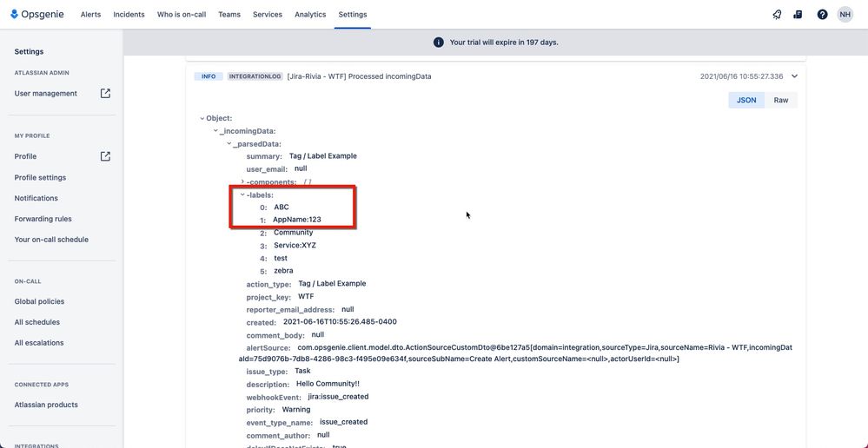Click the info icon in trial banner

(439, 42)
